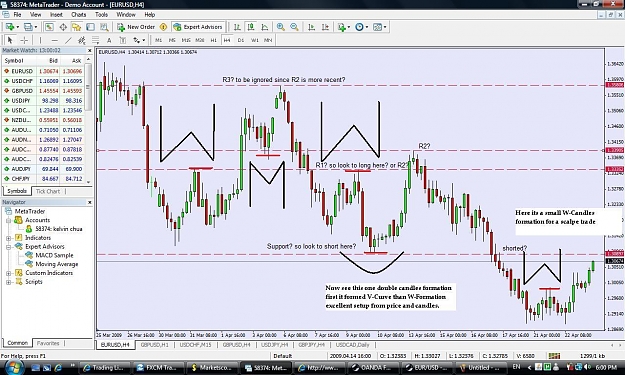
Task: Switch chart to candlesticks mode
Action: [x=251, y=27]
